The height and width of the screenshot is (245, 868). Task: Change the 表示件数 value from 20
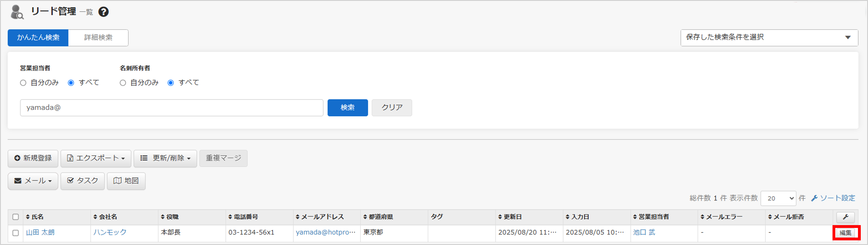pos(778,198)
